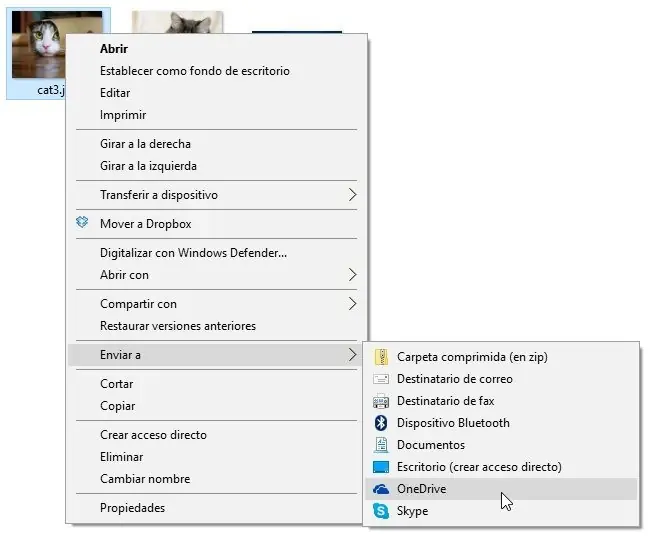Image resolution: width=650 pixels, height=553 pixels.
Task: Choose Abrir from the context menu
Action: pos(216,49)
